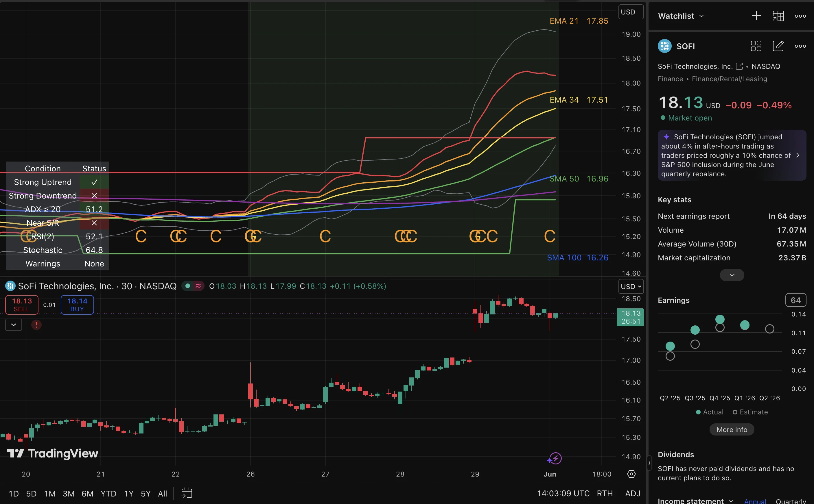Screen dimensions: 814x504
Task: Click the SoFi logo in chart legend
Action: tap(10, 286)
